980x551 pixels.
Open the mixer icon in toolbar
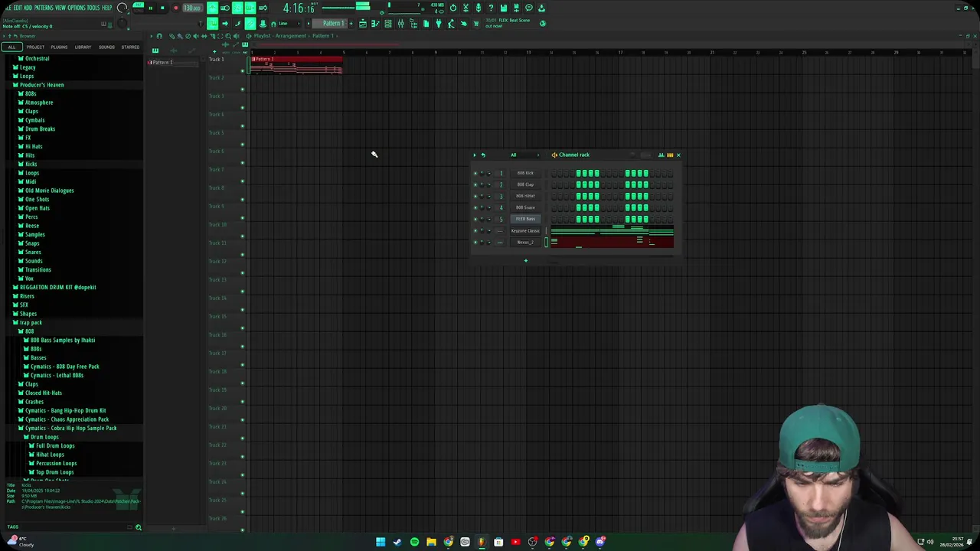click(x=400, y=24)
